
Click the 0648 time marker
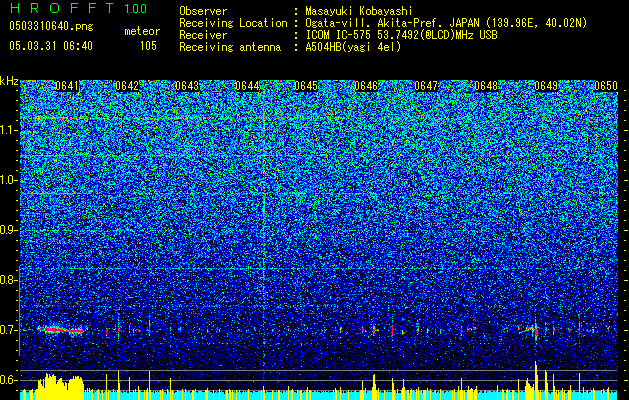click(486, 86)
